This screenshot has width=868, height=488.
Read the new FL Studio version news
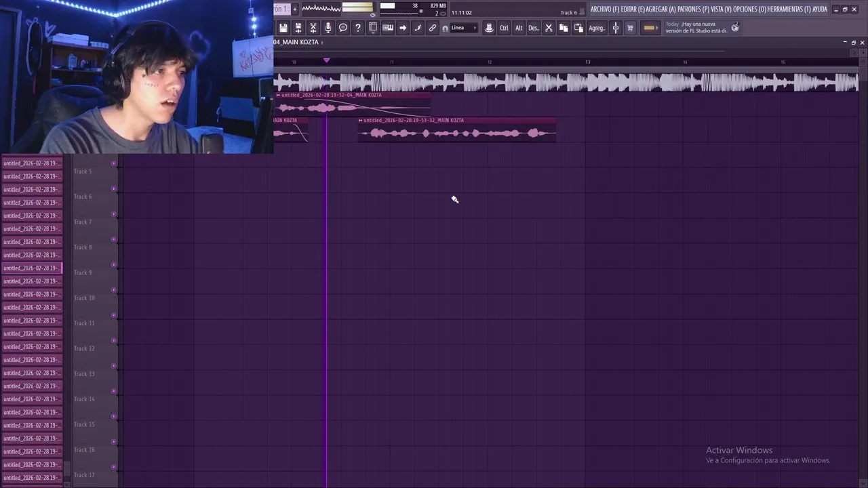696,27
